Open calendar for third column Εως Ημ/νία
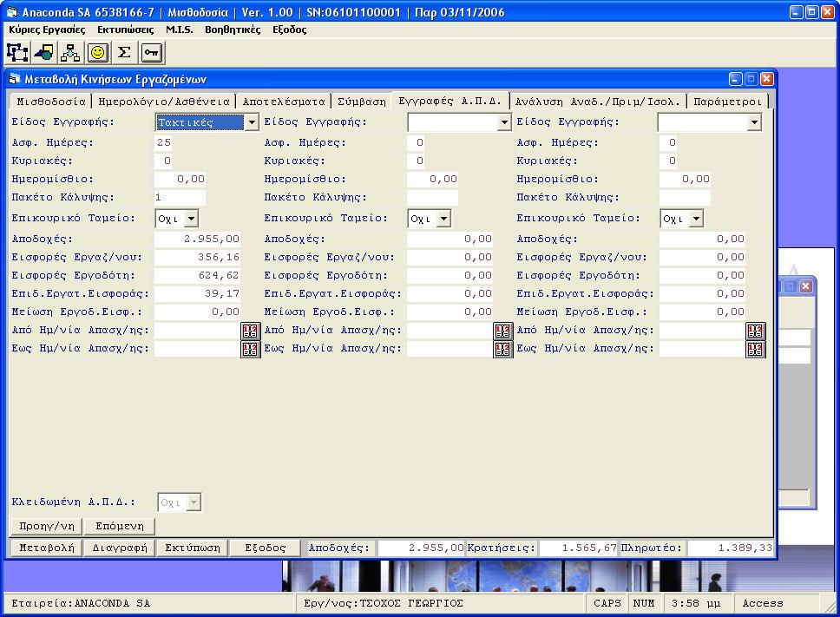This screenshot has width=840, height=617. 755,349
